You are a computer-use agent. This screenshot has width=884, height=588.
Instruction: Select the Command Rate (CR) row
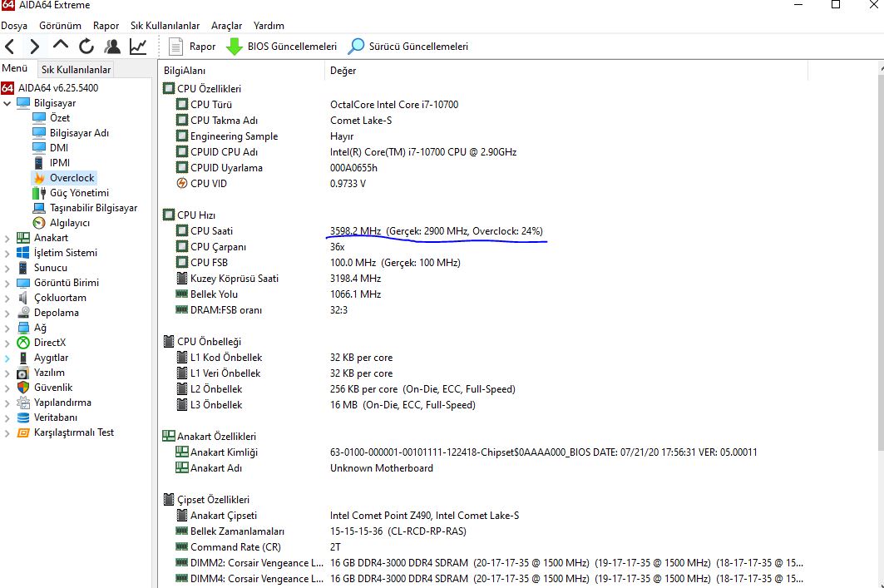pos(235,547)
